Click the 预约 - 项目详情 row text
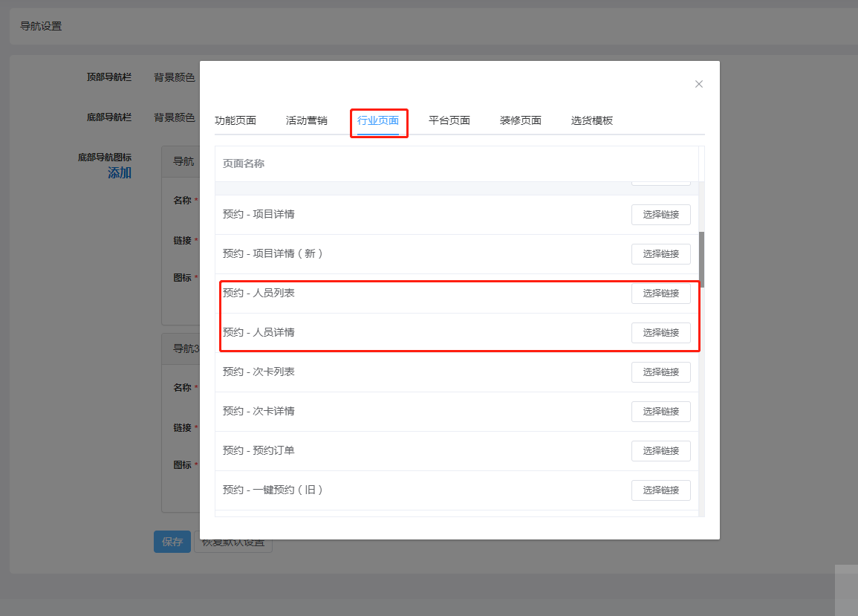 [x=259, y=214]
